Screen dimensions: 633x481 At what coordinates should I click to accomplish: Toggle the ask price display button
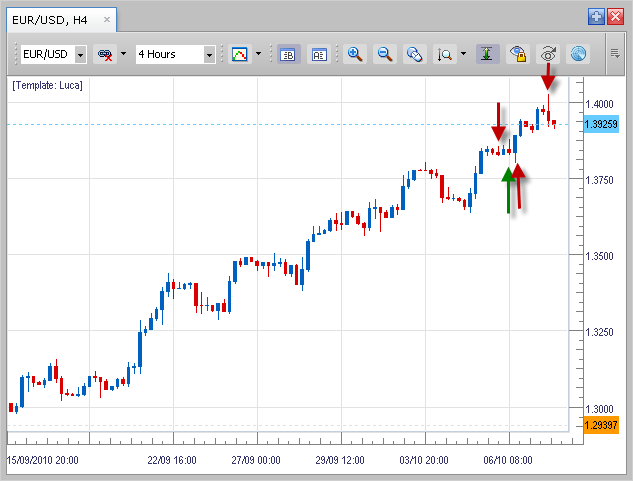tap(319, 54)
